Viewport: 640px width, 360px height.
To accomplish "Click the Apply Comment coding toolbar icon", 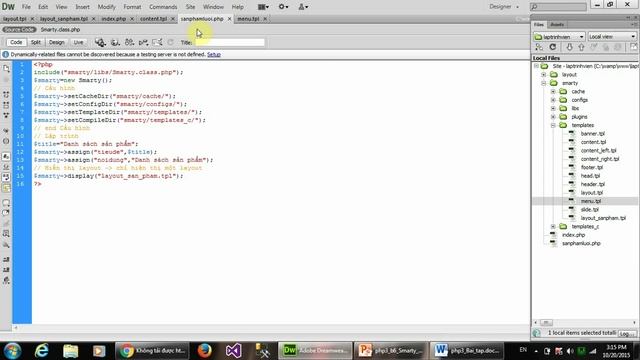I will coord(6,202).
